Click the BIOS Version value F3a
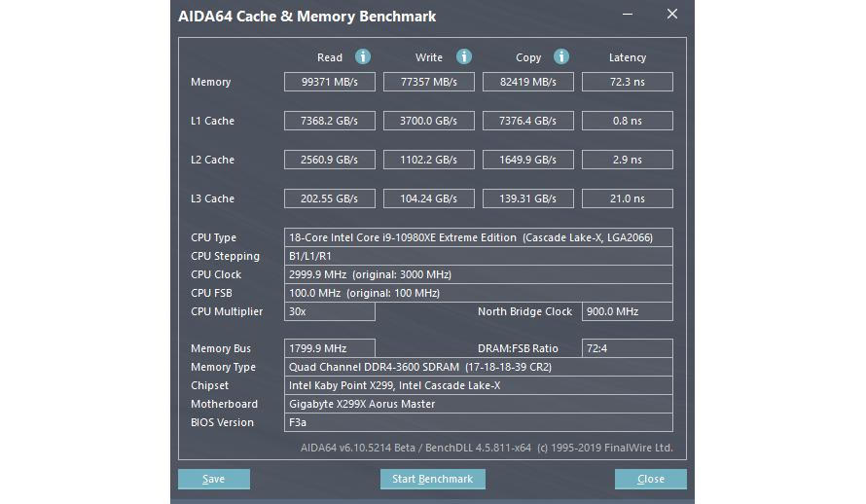The width and height of the screenshot is (866, 504). pos(479,422)
